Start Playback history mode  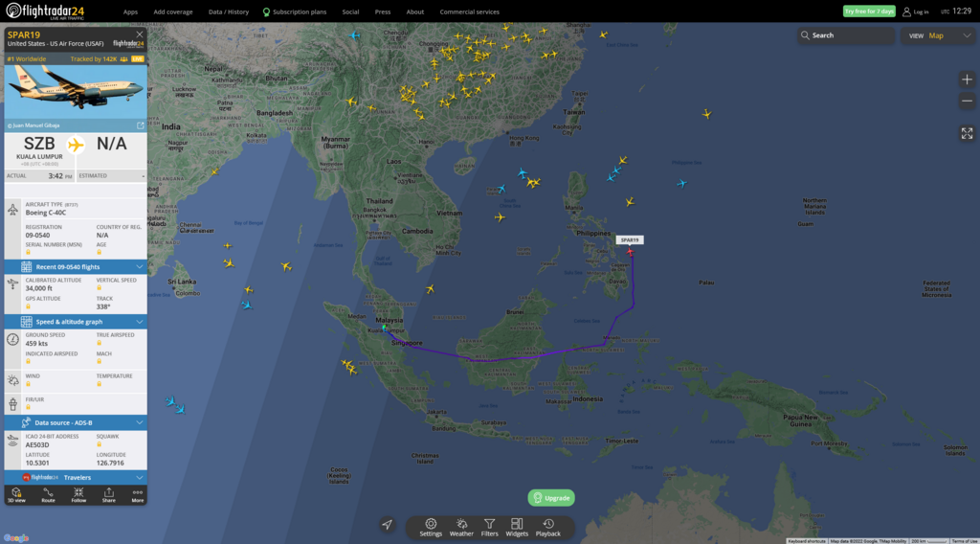pyautogui.click(x=548, y=527)
